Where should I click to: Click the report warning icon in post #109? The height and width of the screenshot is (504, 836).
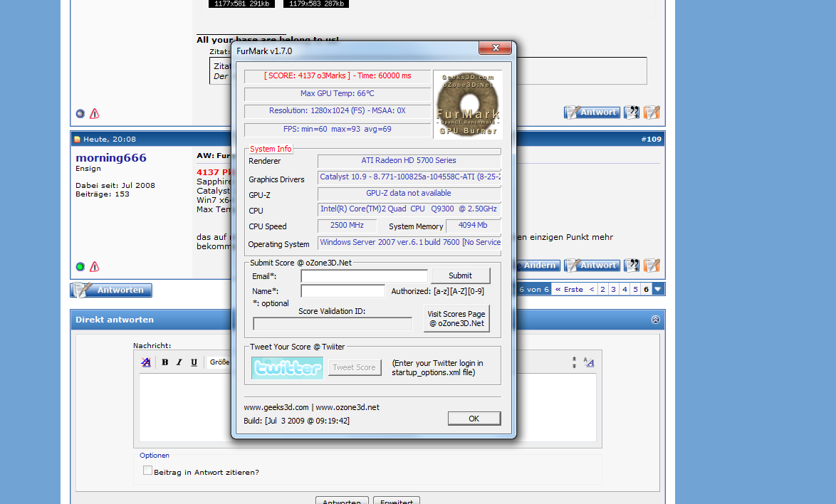pyautogui.click(x=95, y=266)
